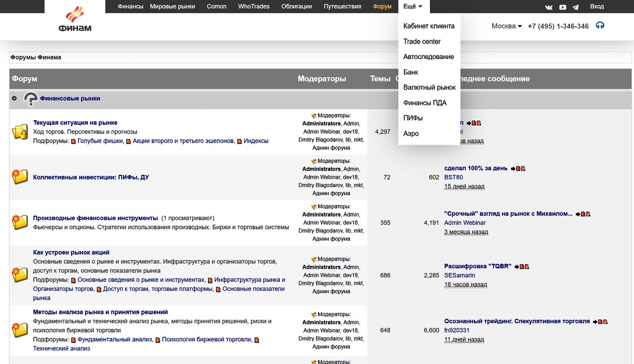Open WhoTrades in the top navigation
634x364 pixels.
tap(254, 7)
